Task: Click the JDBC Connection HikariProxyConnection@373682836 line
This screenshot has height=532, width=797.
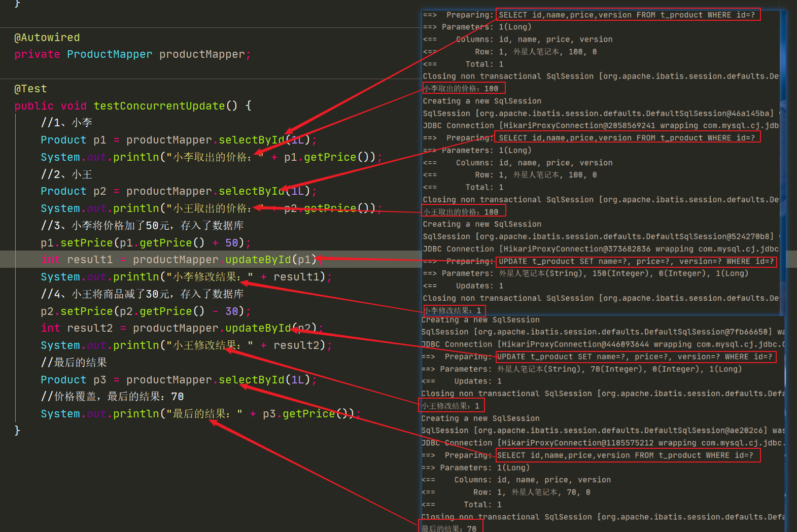Action: coord(601,249)
